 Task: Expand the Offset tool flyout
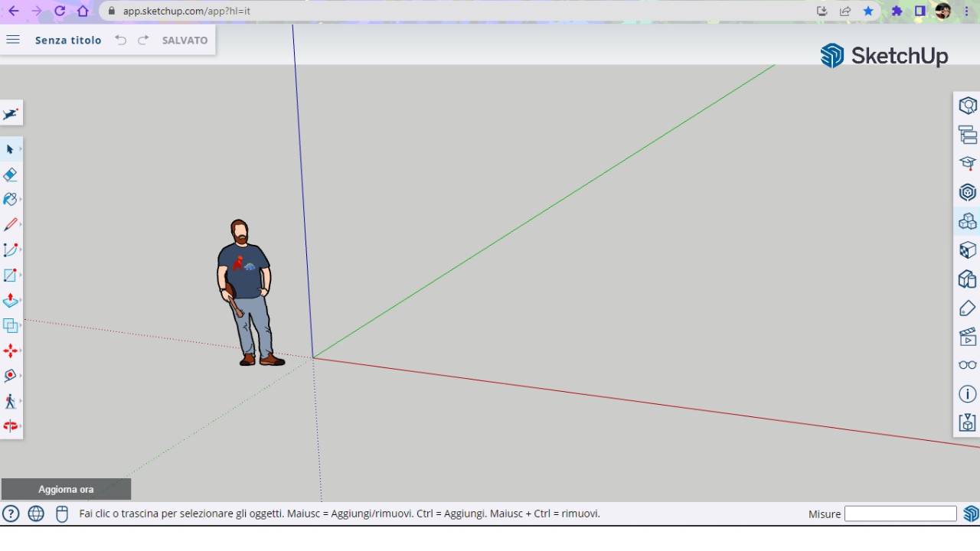(20, 325)
